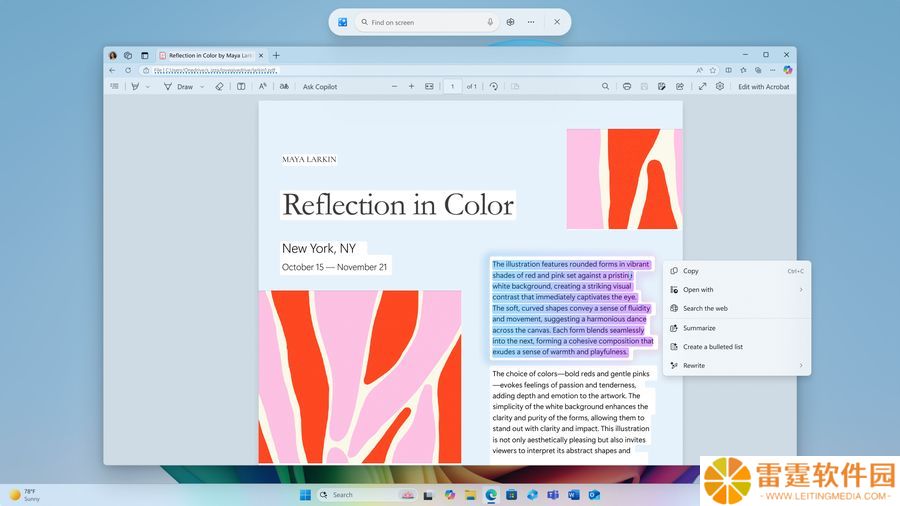Open Word from the taskbar

click(x=573, y=495)
